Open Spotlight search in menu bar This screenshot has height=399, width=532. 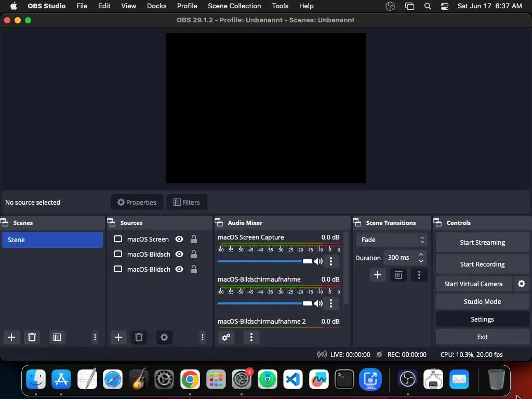pos(428,6)
